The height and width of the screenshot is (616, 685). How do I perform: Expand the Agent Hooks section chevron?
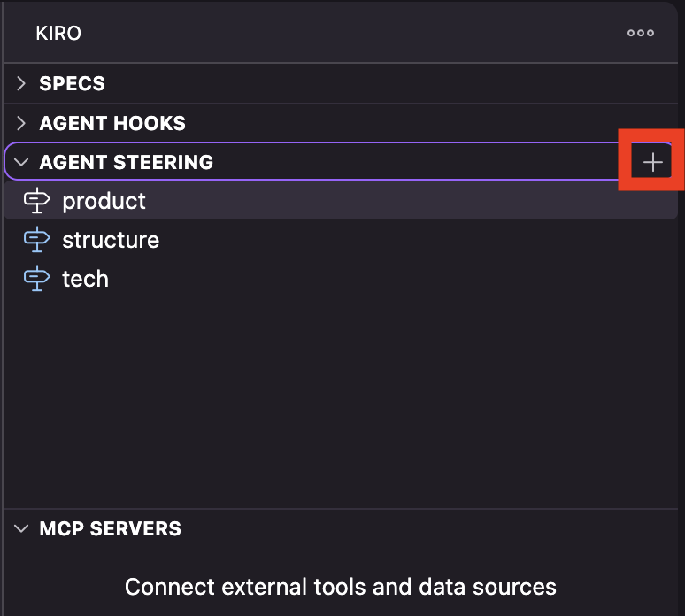pyautogui.click(x=21, y=123)
